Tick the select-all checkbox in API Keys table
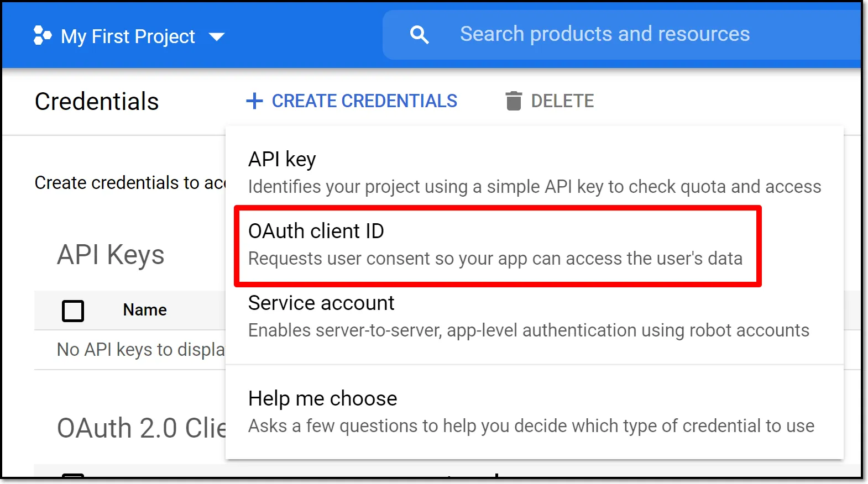The height and width of the screenshot is (484, 868). pos(73,311)
